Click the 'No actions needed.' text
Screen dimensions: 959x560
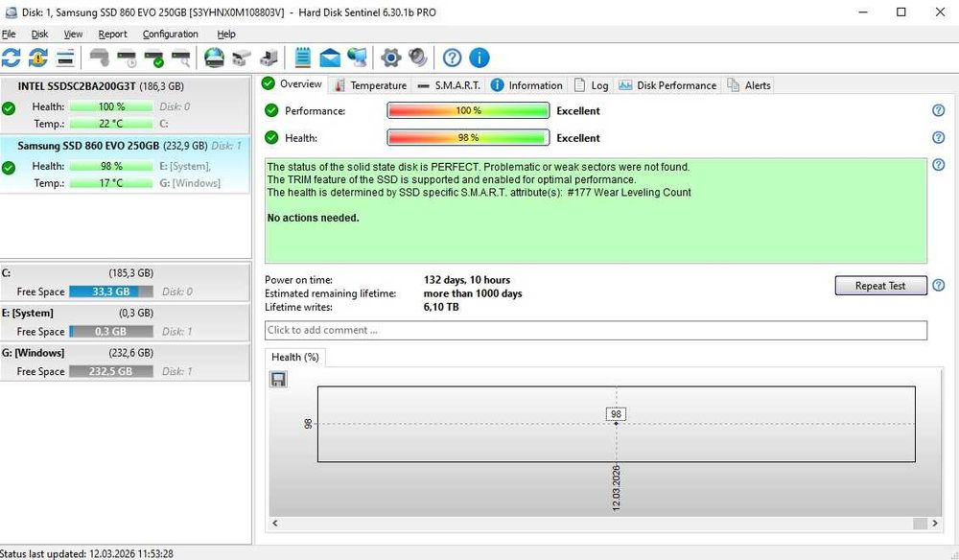click(x=314, y=218)
